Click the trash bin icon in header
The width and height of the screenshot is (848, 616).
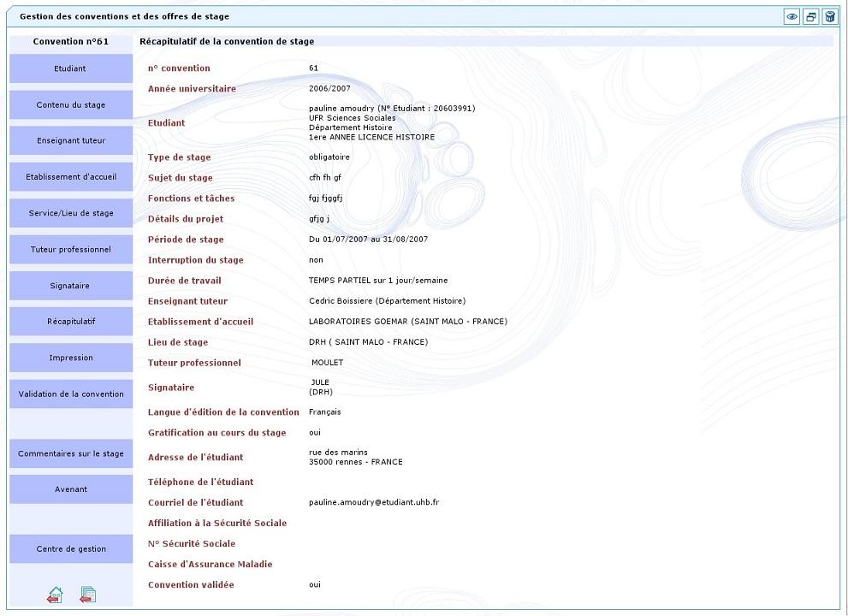[x=828, y=17]
